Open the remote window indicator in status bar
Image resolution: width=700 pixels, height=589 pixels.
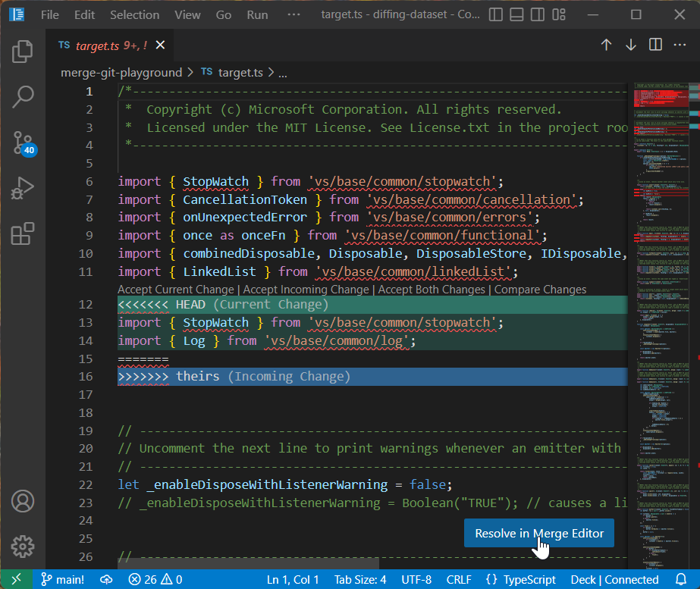[x=15, y=579]
